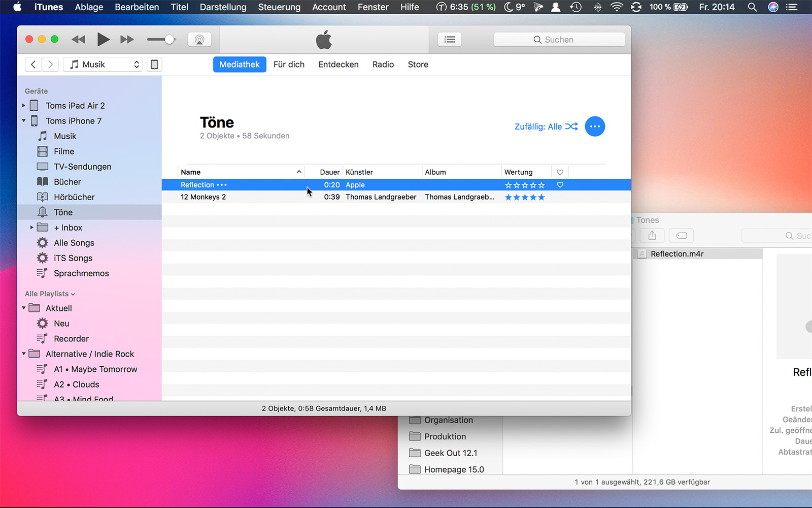The height and width of the screenshot is (508, 812).
Task: Open the Account menu
Action: pos(329,7)
